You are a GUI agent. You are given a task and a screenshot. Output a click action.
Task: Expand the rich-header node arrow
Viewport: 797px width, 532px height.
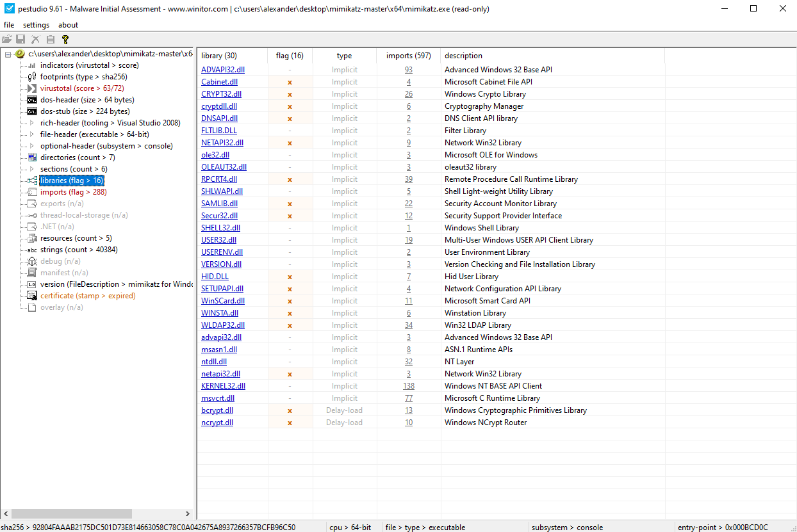[33, 123]
